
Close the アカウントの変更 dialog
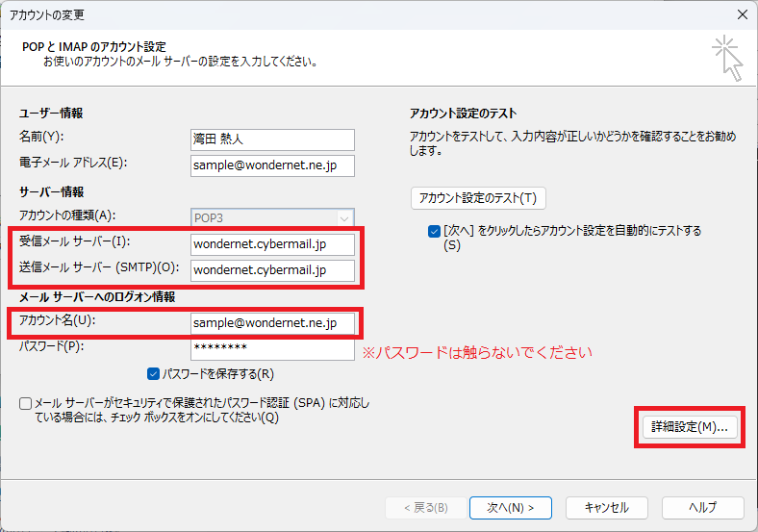[x=743, y=15]
